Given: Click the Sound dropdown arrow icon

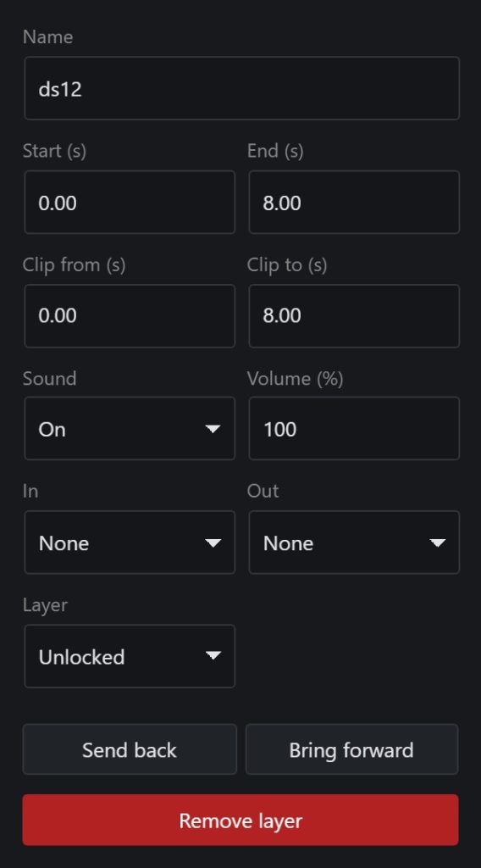Looking at the screenshot, I should point(213,429).
